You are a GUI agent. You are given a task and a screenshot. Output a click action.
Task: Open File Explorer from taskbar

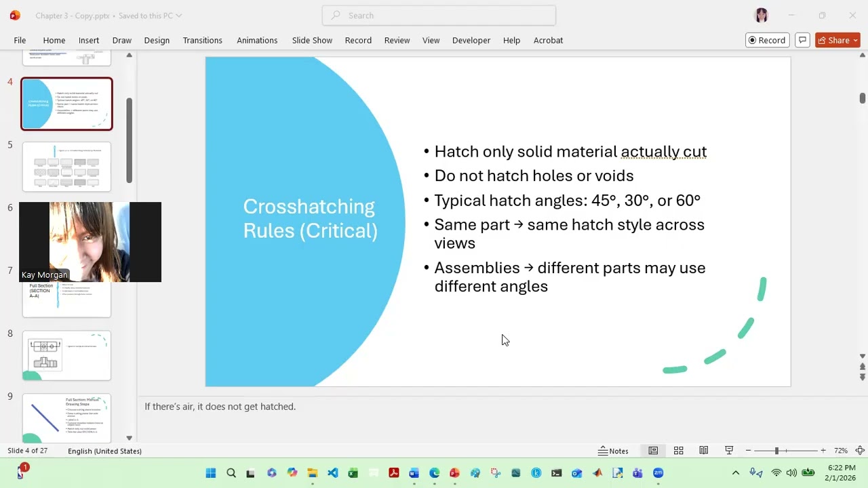[313, 473]
